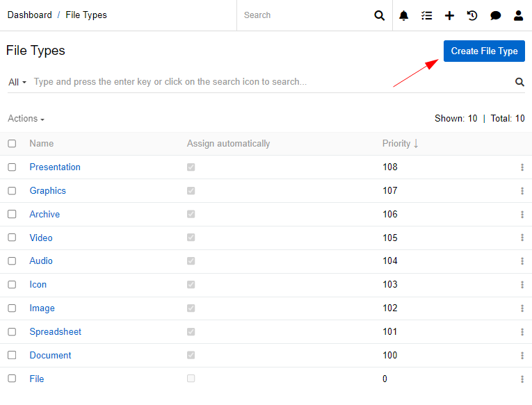Click Assign automatically checkbox for File

click(x=191, y=378)
